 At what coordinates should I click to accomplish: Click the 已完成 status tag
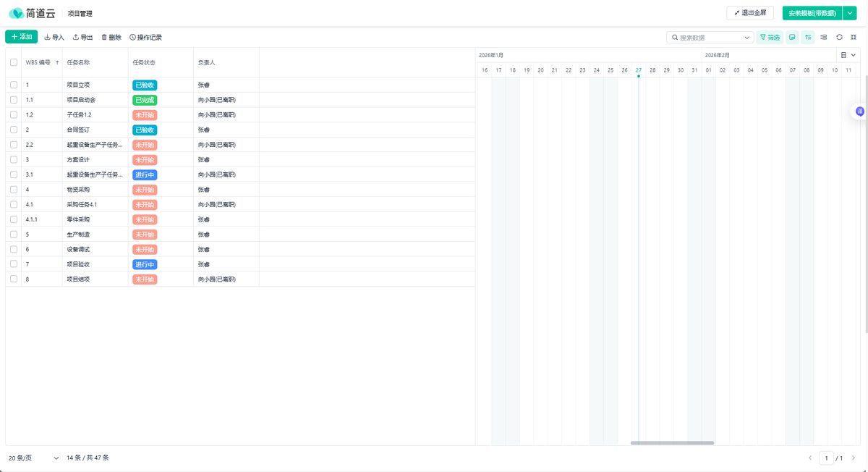tap(145, 100)
